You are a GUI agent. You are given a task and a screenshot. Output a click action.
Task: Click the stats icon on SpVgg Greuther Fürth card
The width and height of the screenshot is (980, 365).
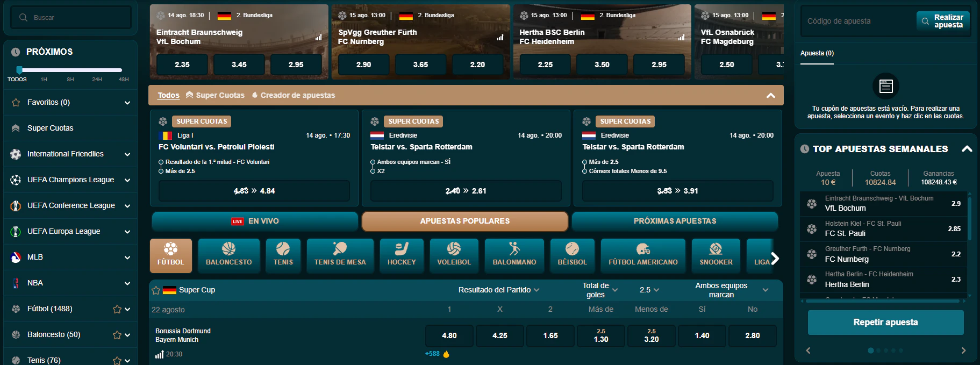(x=500, y=37)
